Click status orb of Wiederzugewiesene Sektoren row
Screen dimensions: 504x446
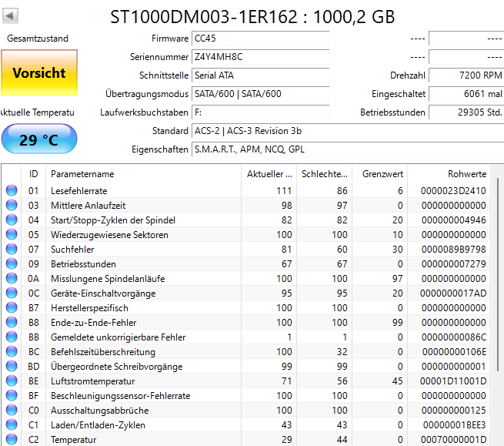tap(12, 235)
